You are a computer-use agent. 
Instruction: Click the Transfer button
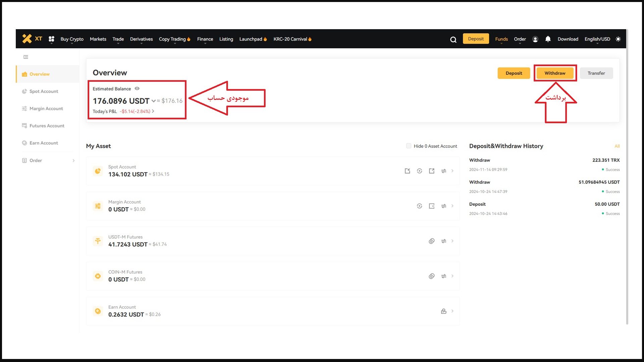[596, 73]
